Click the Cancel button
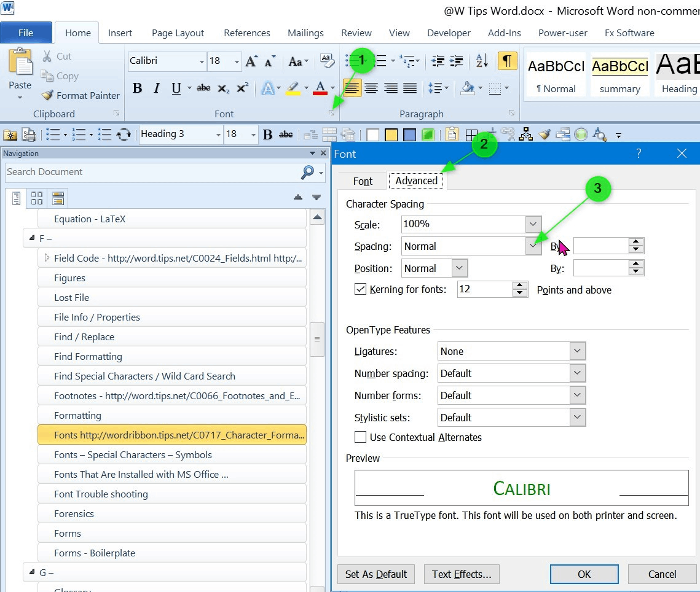The image size is (700, 592). click(662, 574)
